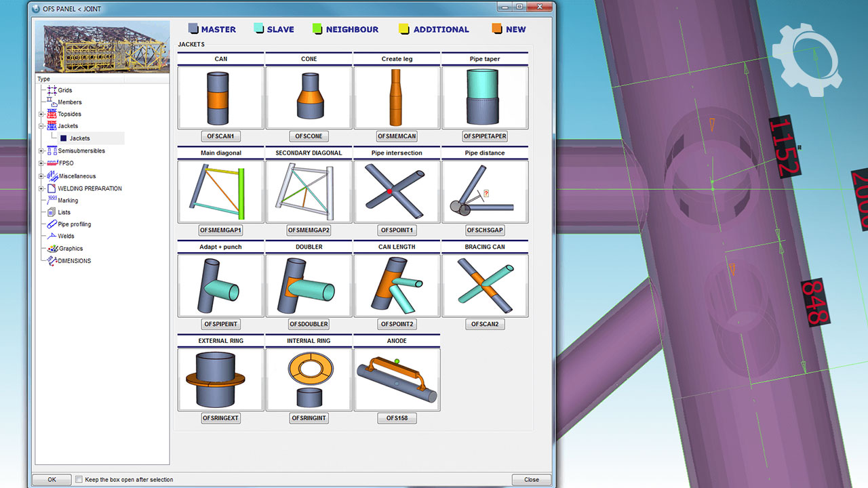Open Pipe profiling in the tree

click(74, 224)
